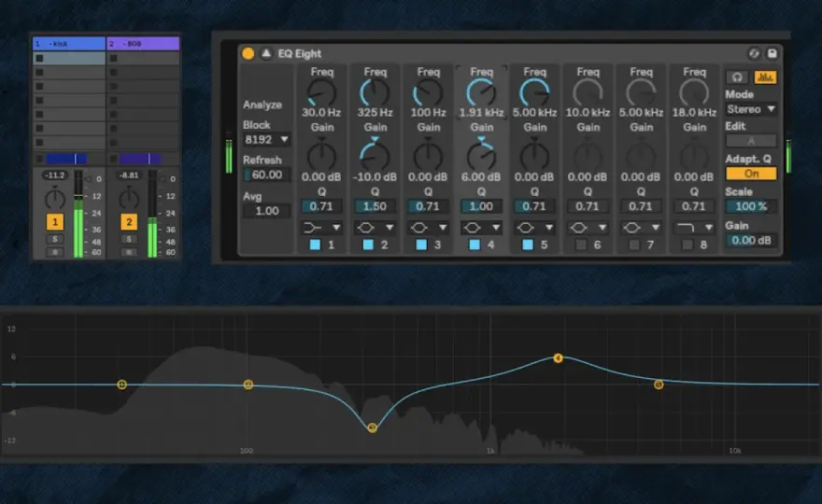Collapse the EQ Eight display with triangle button
The width and height of the screenshot is (822, 504).
click(x=266, y=53)
